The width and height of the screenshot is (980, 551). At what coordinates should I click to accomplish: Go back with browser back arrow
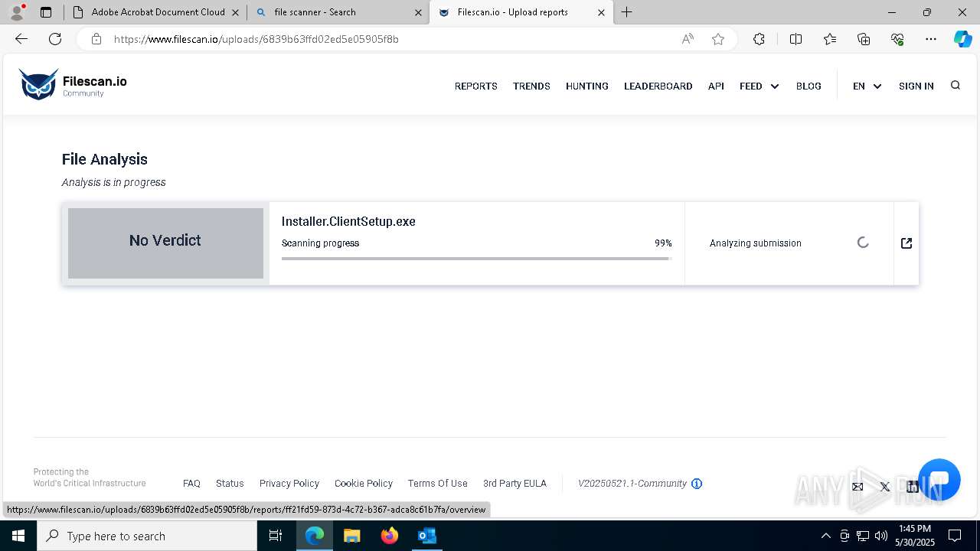coord(21,39)
